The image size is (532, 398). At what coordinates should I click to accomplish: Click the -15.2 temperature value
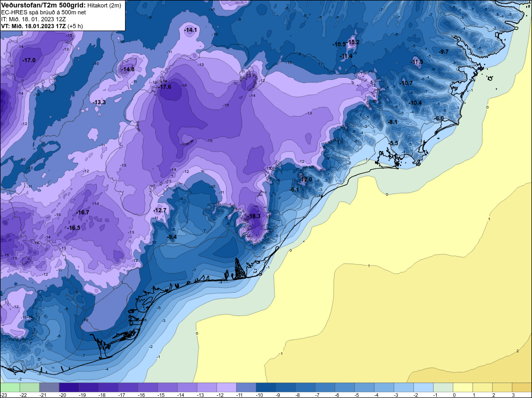(353, 42)
